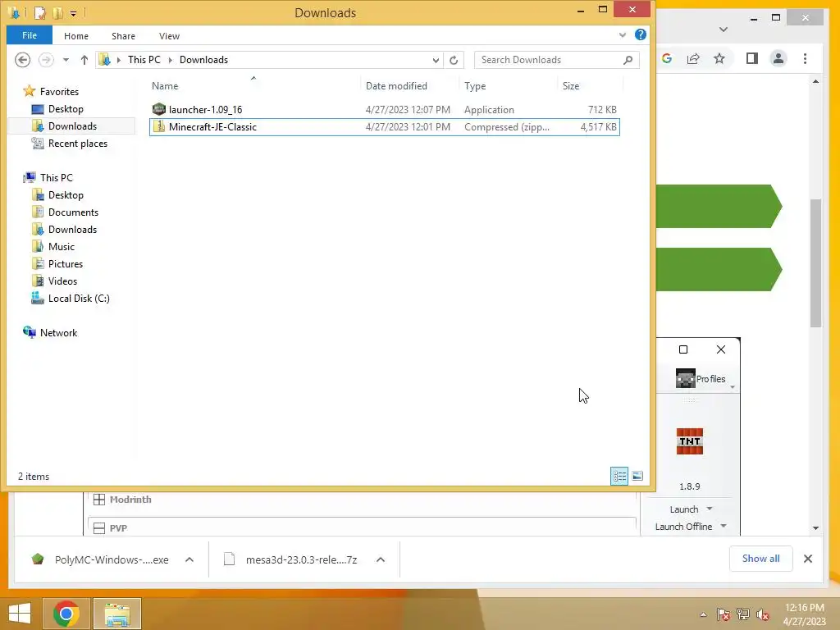Click the Properties quick access toolbar icon
The image size is (840, 630).
pos(39,12)
